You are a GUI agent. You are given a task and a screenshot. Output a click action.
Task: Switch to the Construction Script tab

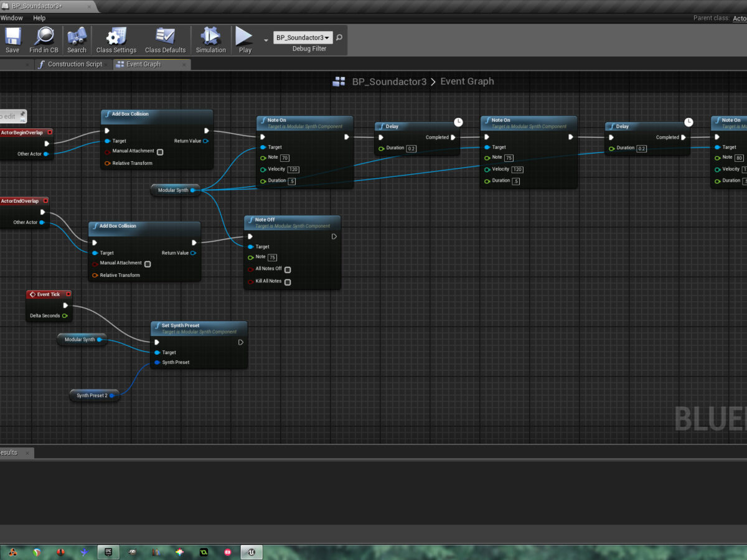74,64
